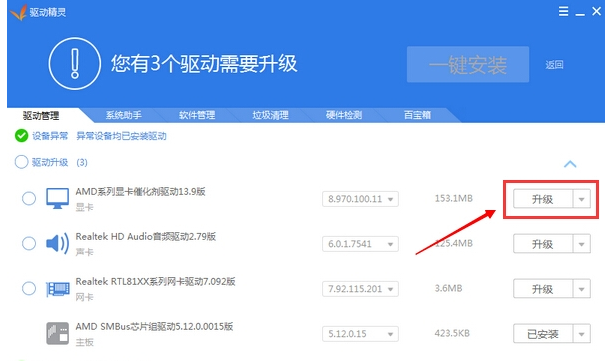
Task: Click 已安装 for AMD SMBus芯片组驱动
Action: tap(543, 334)
